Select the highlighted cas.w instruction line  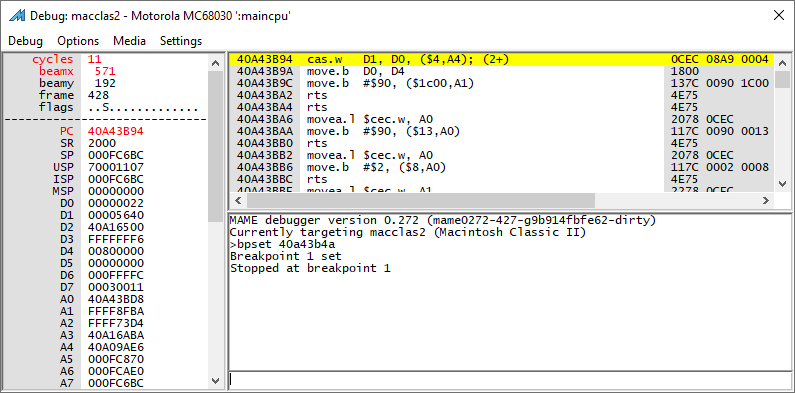pyautogui.click(x=502, y=59)
